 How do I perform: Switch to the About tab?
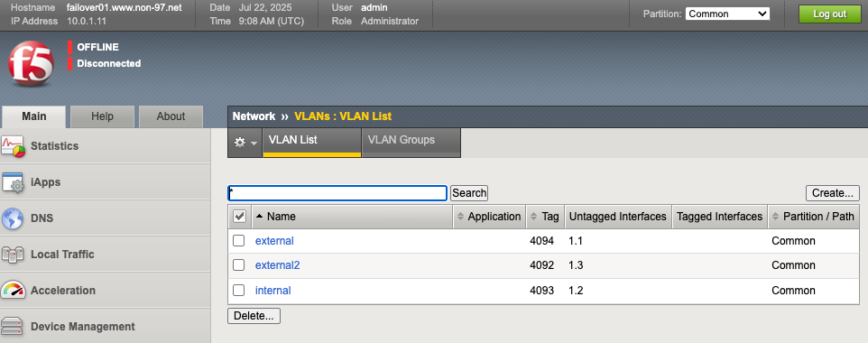coord(171,116)
